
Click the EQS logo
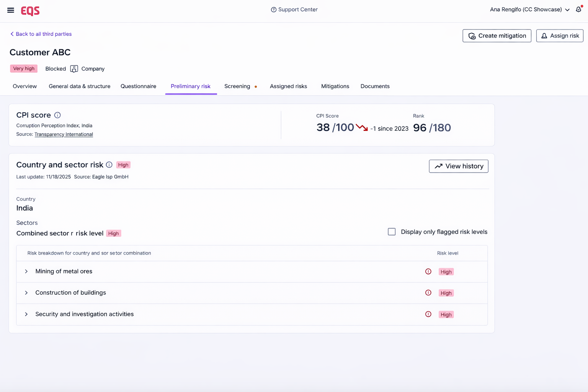(x=30, y=11)
